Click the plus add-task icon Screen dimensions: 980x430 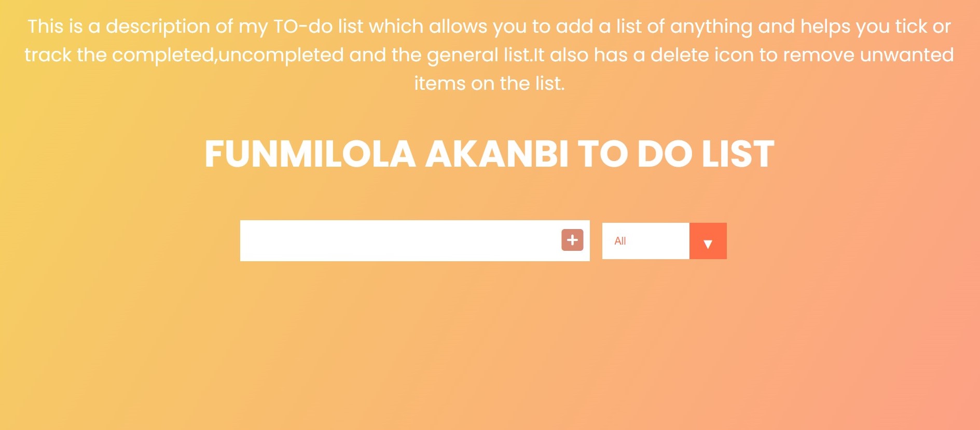click(572, 240)
